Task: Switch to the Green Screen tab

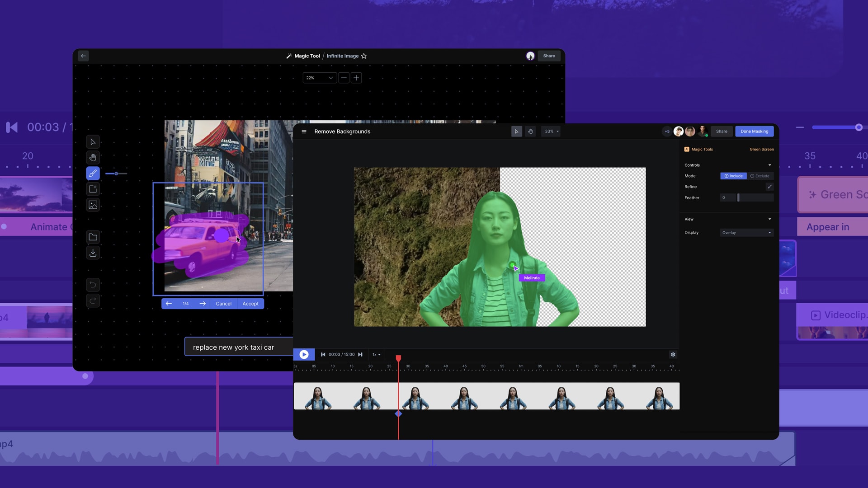Action: pos(761,149)
